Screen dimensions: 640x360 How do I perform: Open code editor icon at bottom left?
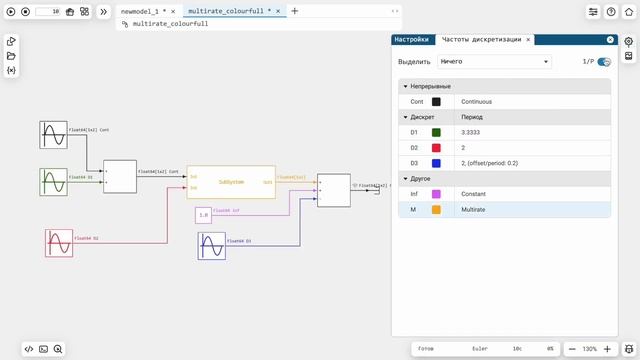pyautogui.click(x=29, y=349)
